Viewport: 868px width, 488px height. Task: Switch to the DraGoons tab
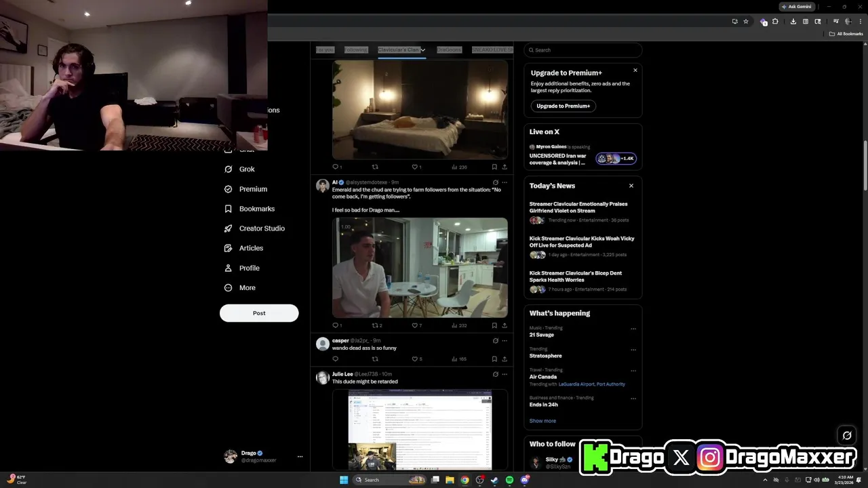[x=449, y=50]
